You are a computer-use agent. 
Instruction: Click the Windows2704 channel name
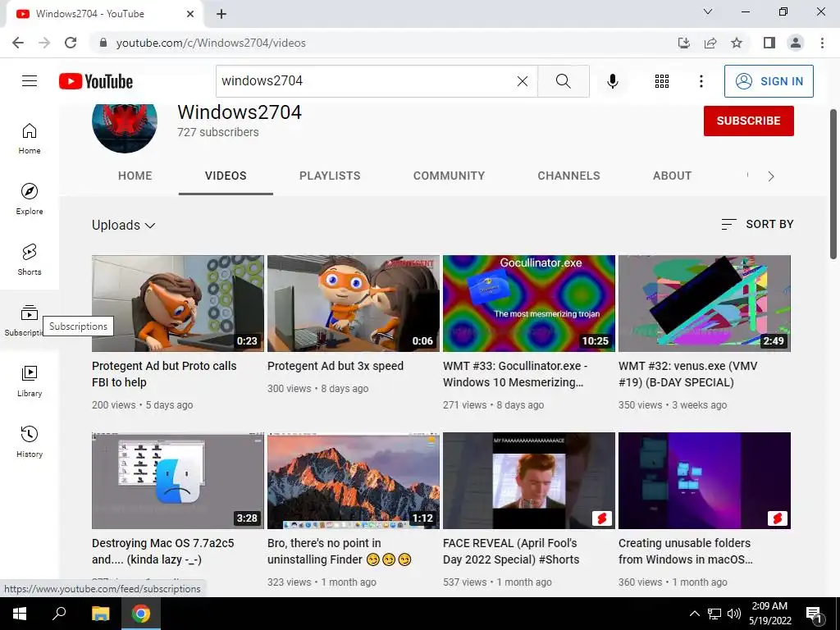pyautogui.click(x=240, y=112)
